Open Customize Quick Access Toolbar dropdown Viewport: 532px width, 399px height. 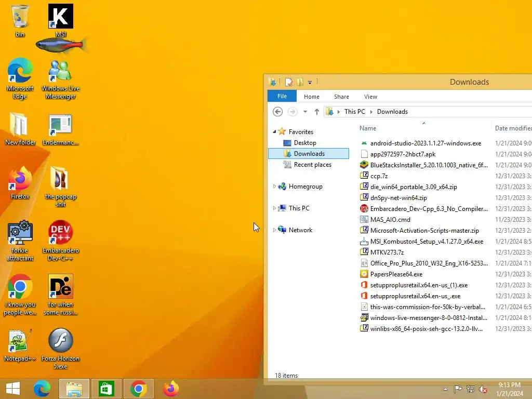310,83
